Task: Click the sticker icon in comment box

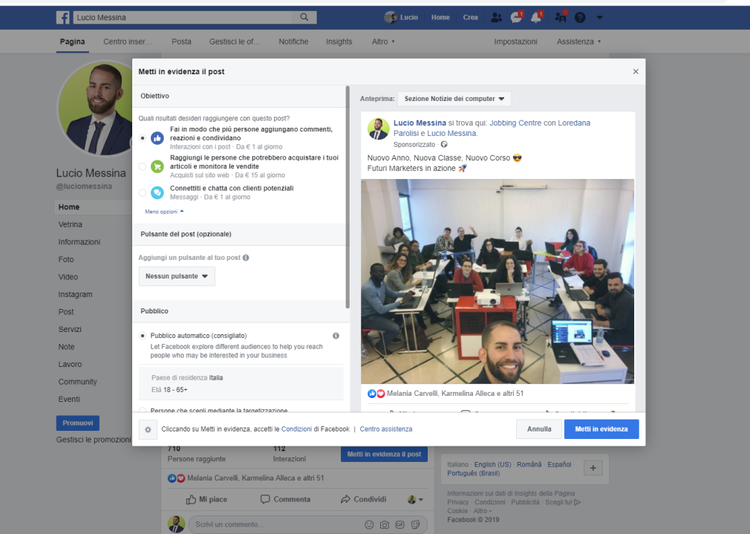Action: point(416,524)
